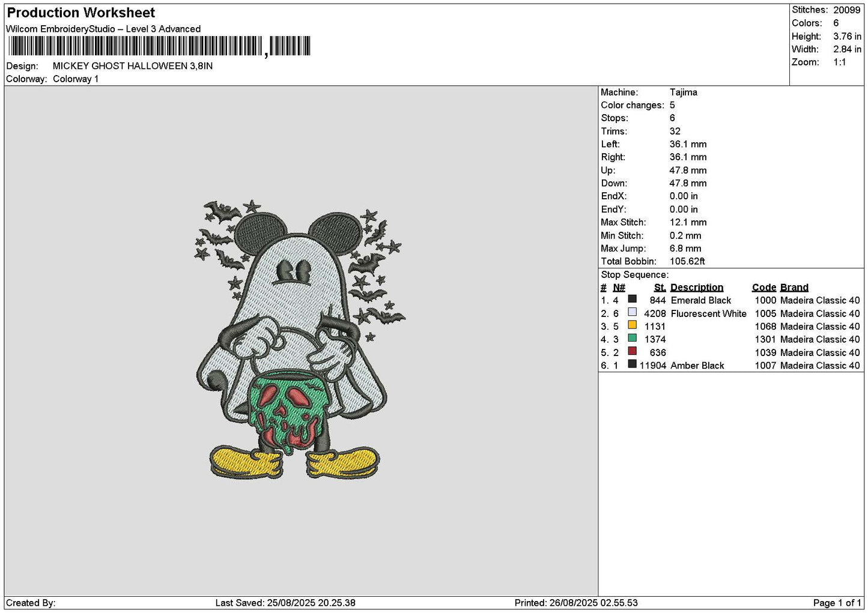Click the Max Stitch value 12.1 mm
The width and height of the screenshot is (868, 613).
click(x=688, y=222)
